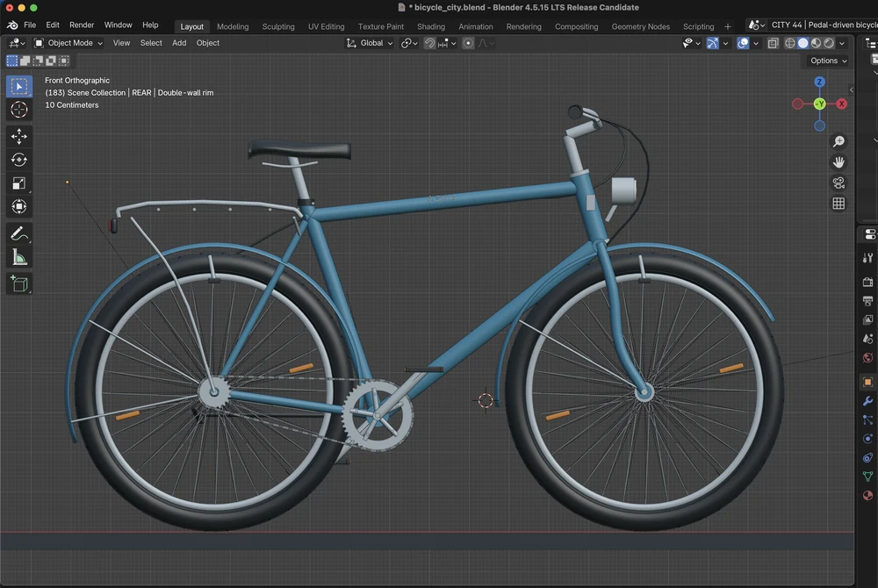
Task: Toggle viewport overlays display
Action: (743, 43)
